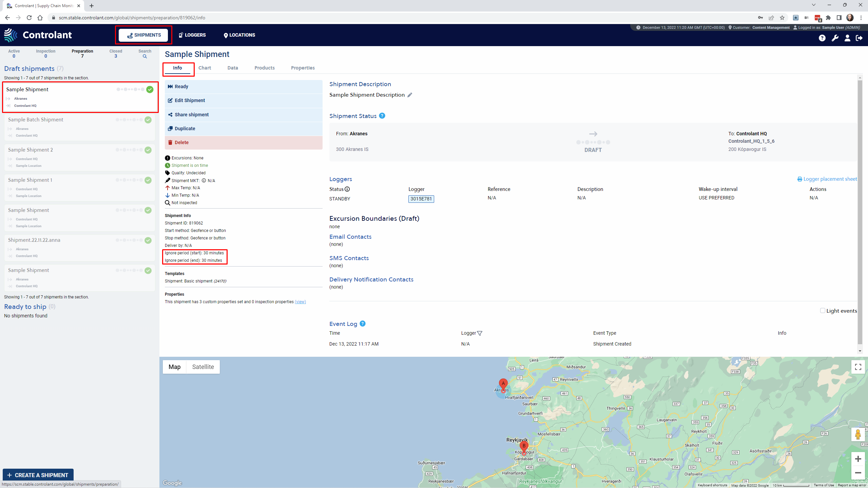The width and height of the screenshot is (868, 488).
Task: Click the Search magnifier in shipments sidebar
Action: (145, 56)
